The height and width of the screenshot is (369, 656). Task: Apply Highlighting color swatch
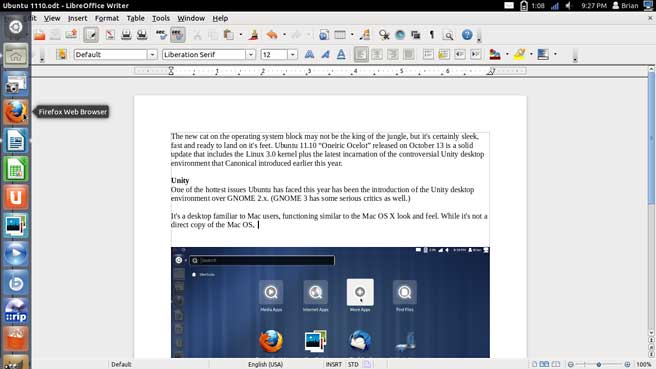[x=519, y=54]
